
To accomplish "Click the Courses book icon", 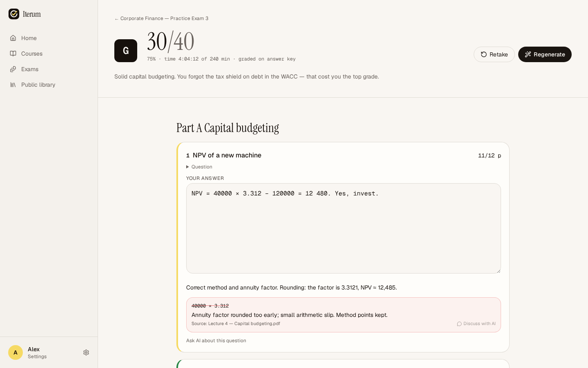I will (x=13, y=54).
